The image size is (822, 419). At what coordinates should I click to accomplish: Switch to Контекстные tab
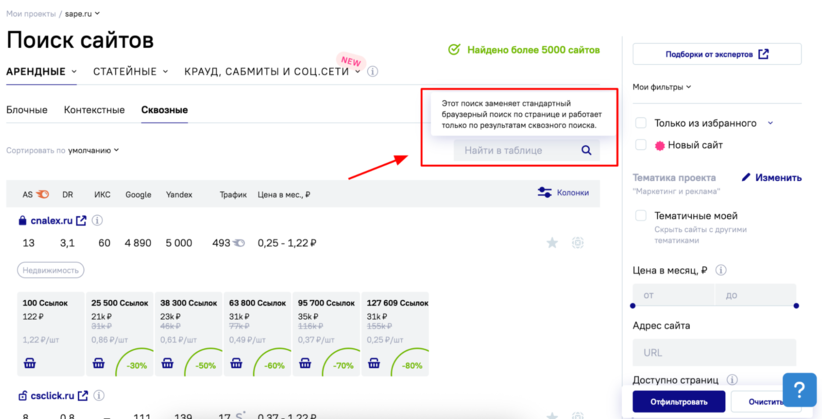pyautogui.click(x=94, y=110)
